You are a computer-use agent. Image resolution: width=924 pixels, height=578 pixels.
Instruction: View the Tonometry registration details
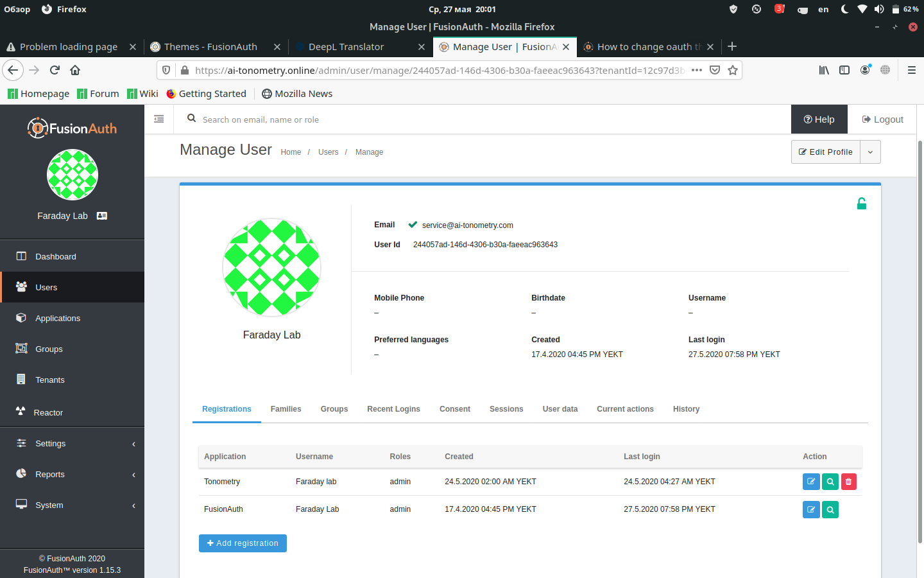830,482
